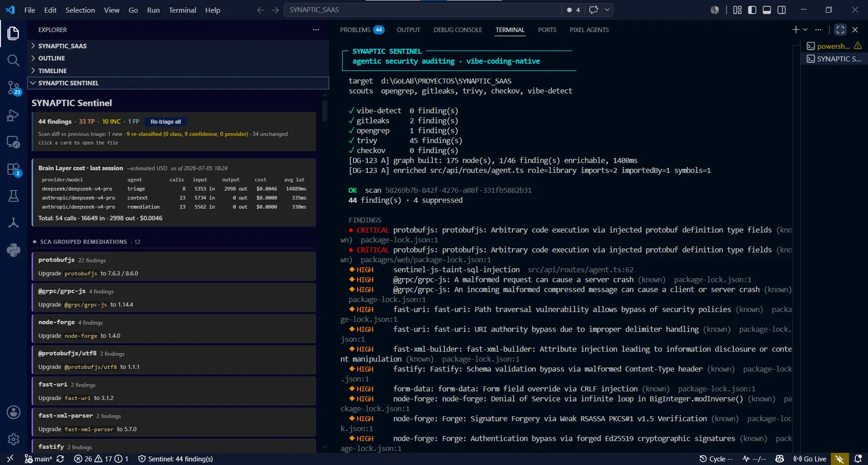The image size is (868, 465).
Task: Click the Go Live status bar button
Action: (810, 458)
